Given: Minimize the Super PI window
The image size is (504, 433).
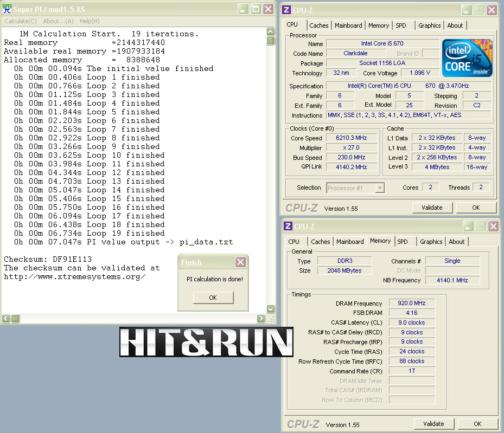Looking at the screenshot, I should pos(243,9).
